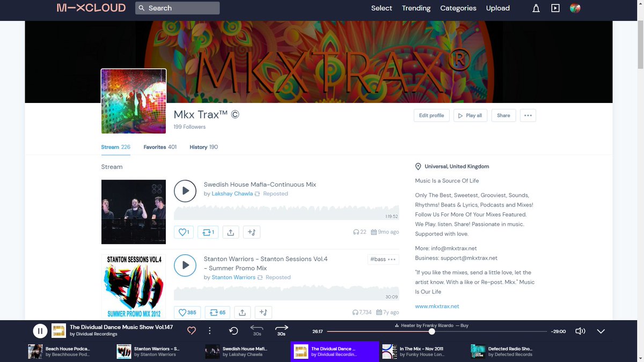This screenshot has height=362, width=644.
Task: Pause the currently playing track
Action: tap(40, 330)
